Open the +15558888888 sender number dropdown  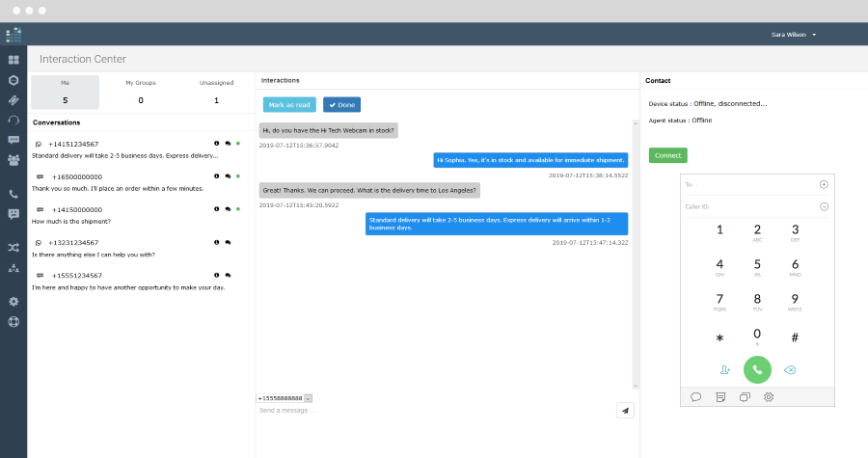(308, 397)
